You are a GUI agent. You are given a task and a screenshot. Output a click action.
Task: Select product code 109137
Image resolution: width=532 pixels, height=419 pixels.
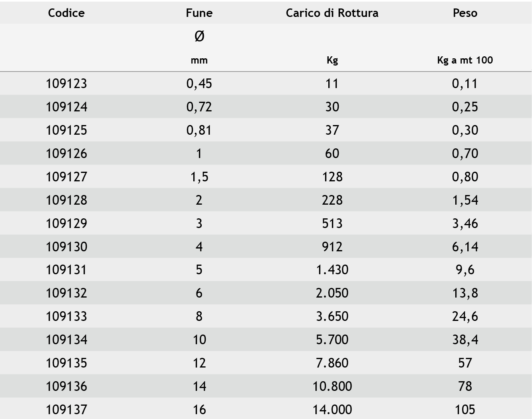click(66, 409)
